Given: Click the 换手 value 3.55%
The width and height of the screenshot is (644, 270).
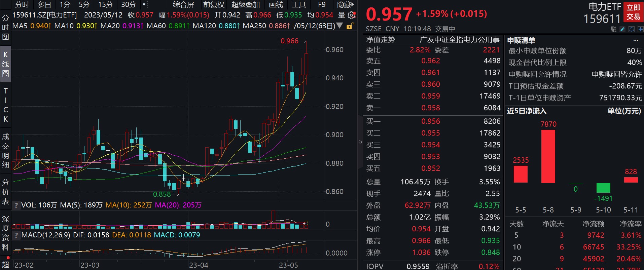Looking at the screenshot, I should coord(490,182).
